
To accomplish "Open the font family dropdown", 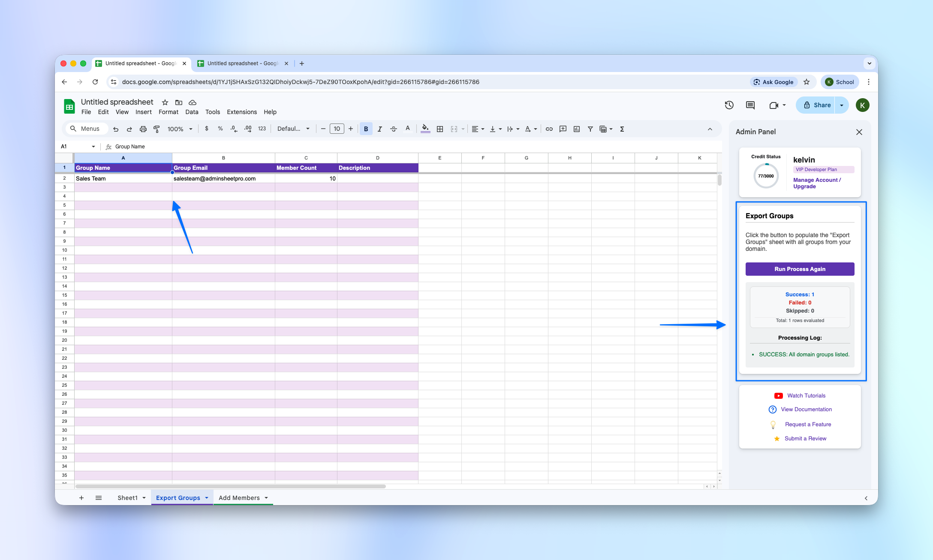I will pos(293,129).
